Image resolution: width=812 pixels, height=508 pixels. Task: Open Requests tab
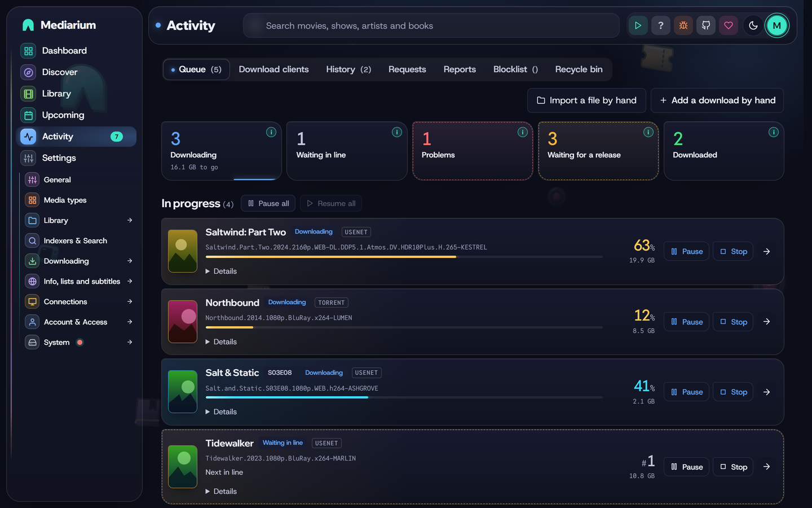[x=407, y=69]
